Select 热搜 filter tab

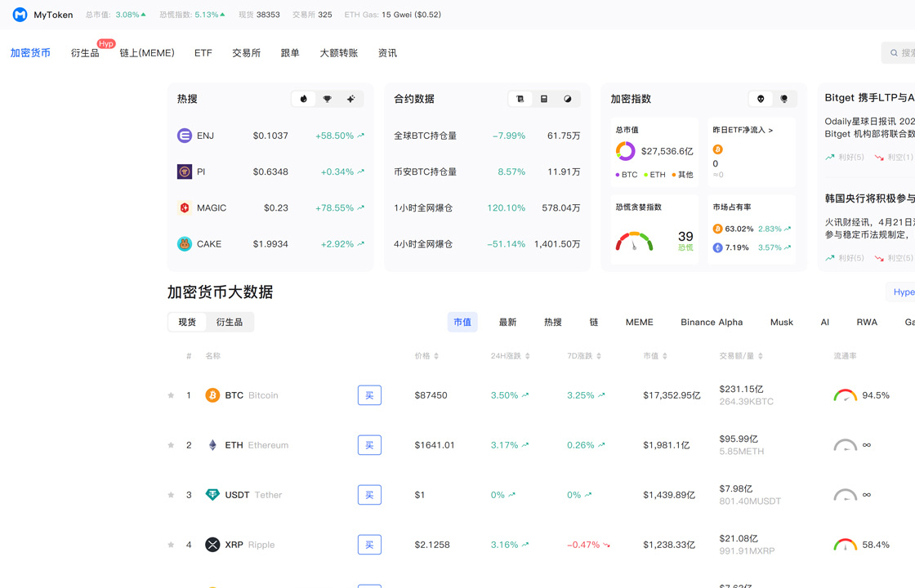pos(553,322)
